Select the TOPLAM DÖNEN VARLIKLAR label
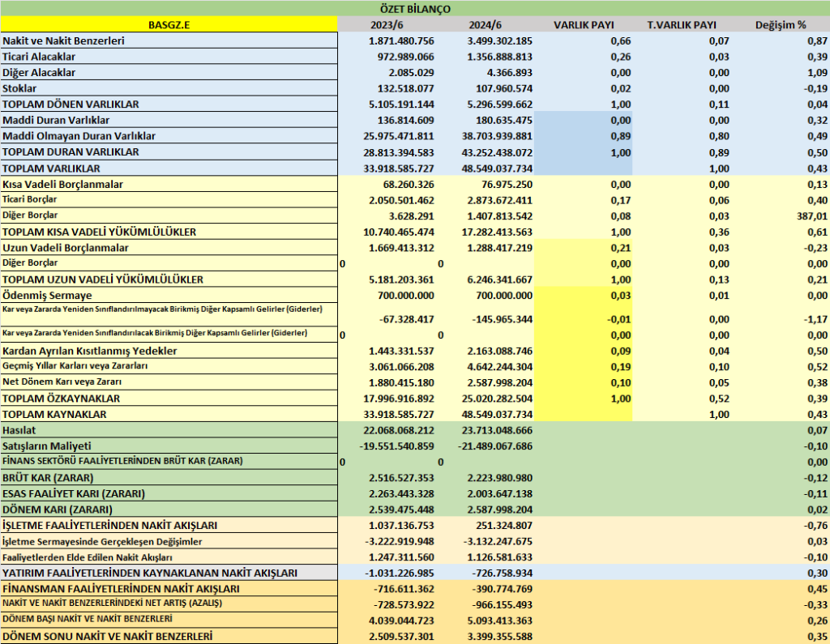This screenshot has height=644, width=830. (x=71, y=104)
